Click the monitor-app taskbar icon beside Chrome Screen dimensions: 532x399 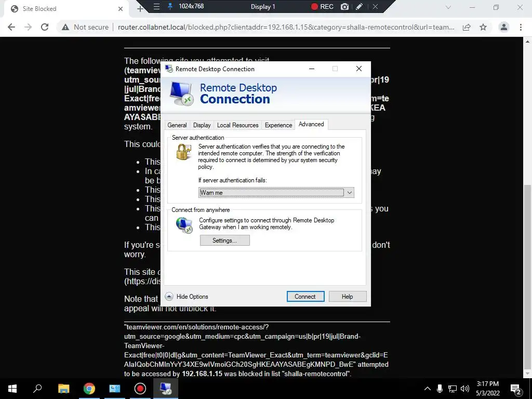tap(115, 389)
